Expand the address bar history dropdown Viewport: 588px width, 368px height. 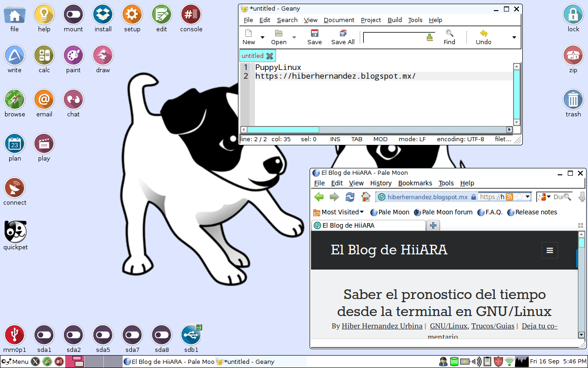click(528, 197)
